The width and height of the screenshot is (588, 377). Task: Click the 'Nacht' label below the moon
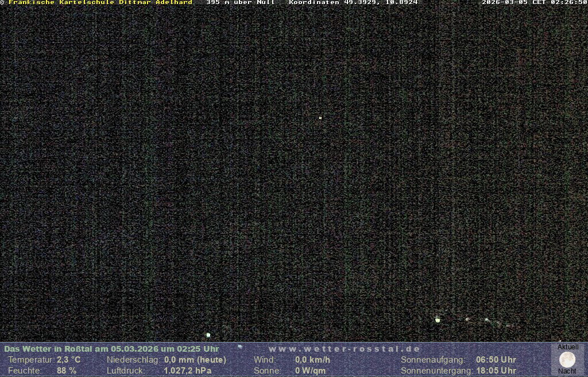pos(567,371)
